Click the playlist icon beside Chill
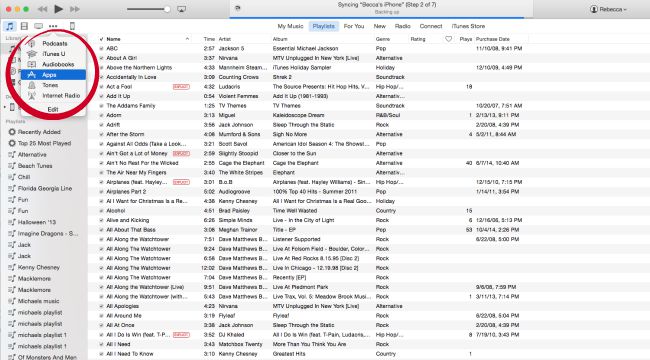 [x=12, y=177]
